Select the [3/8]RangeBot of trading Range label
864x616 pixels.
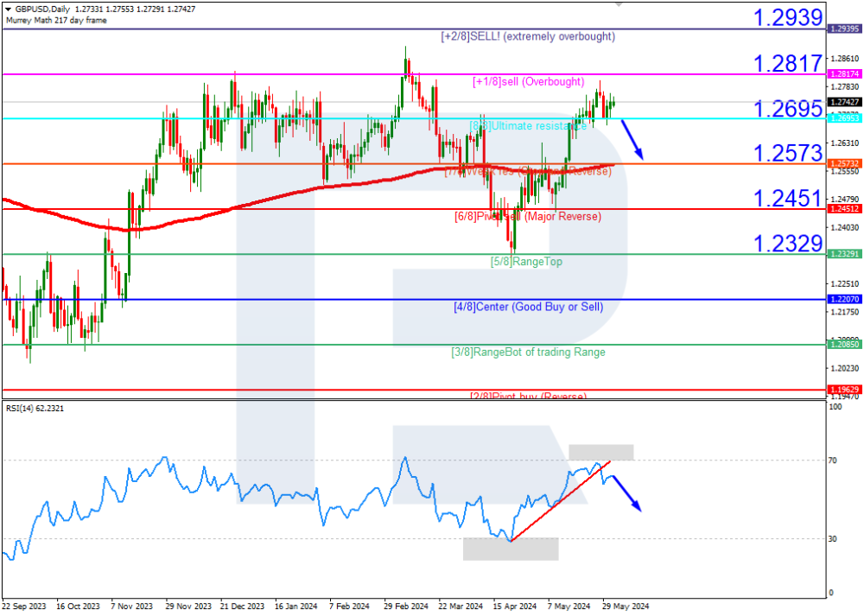[x=528, y=352]
